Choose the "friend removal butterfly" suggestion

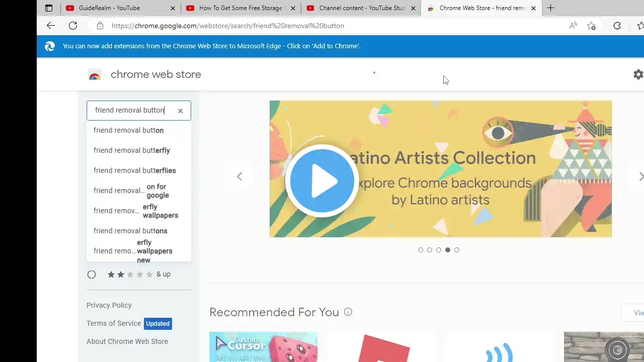pyautogui.click(x=132, y=150)
